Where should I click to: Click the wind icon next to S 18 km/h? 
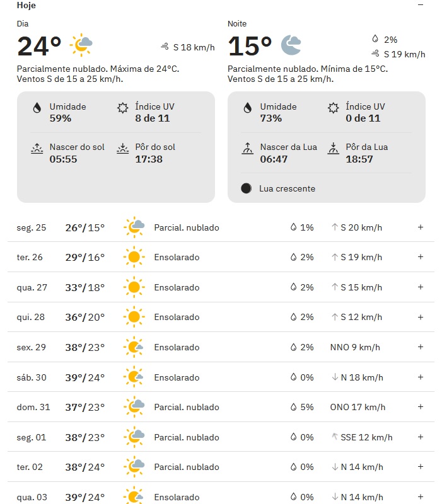click(165, 47)
